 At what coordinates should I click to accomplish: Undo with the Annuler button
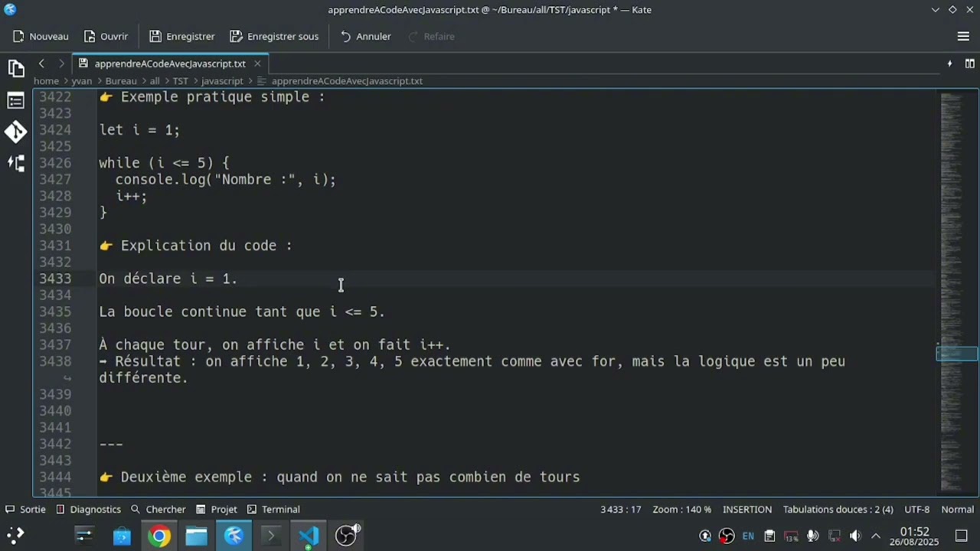[x=365, y=36]
